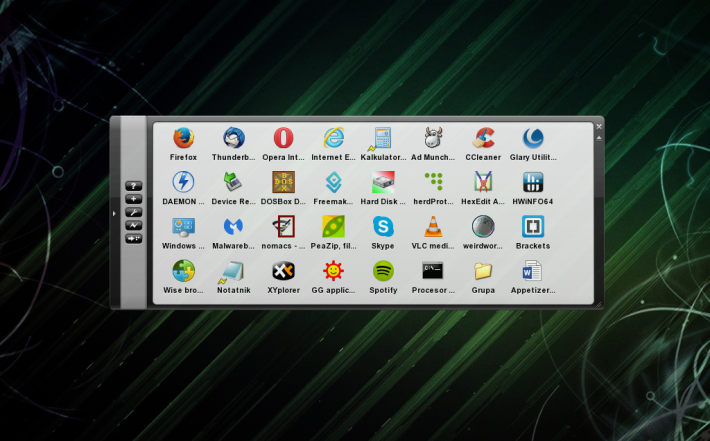Open Appetizer Word document icon

tap(533, 271)
